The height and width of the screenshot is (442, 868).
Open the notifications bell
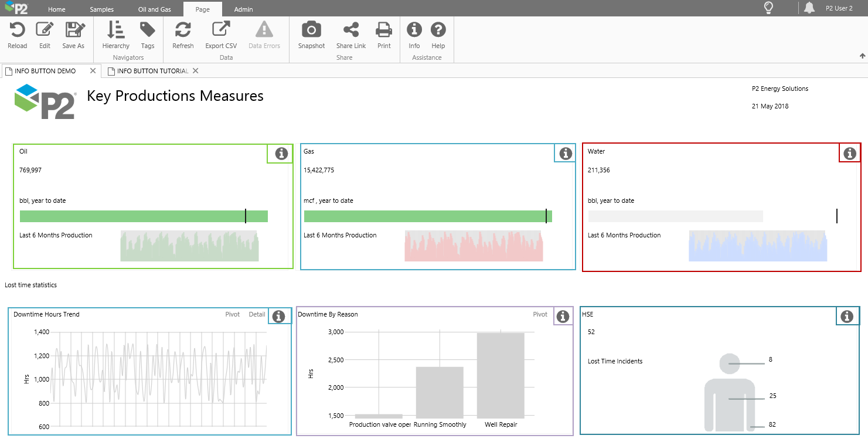pyautogui.click(x=809, y=8)
